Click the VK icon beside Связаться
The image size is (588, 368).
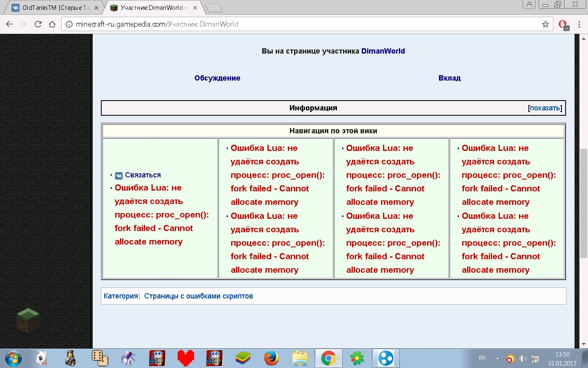click(119, 175)
